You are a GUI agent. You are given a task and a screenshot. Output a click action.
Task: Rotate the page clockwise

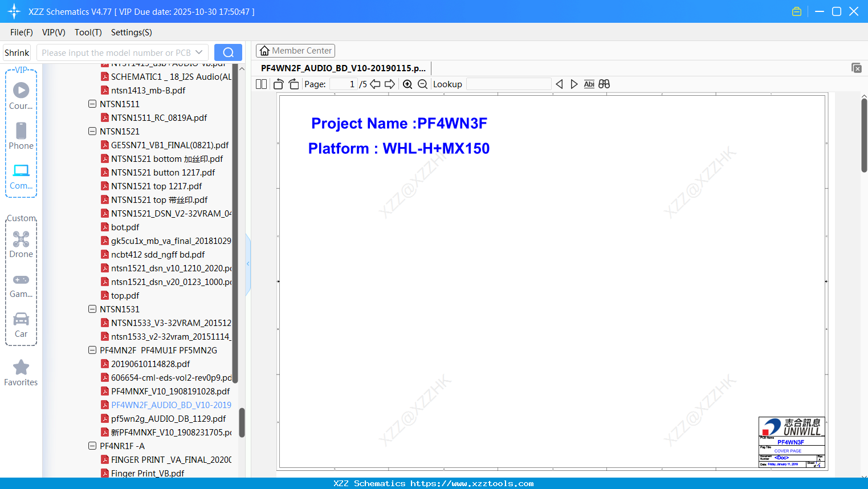(x=294, y=84)
